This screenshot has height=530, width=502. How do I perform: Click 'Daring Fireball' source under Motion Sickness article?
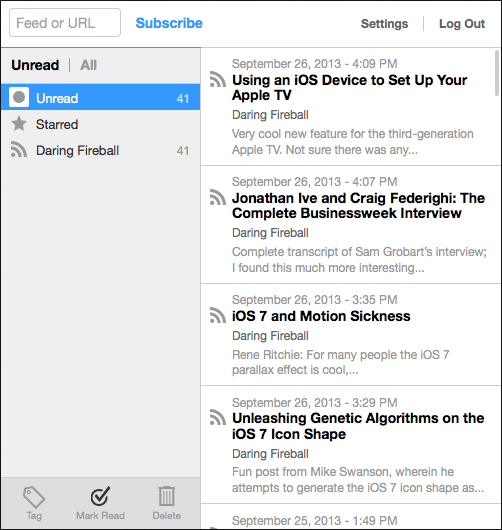(x=270, y=336)
